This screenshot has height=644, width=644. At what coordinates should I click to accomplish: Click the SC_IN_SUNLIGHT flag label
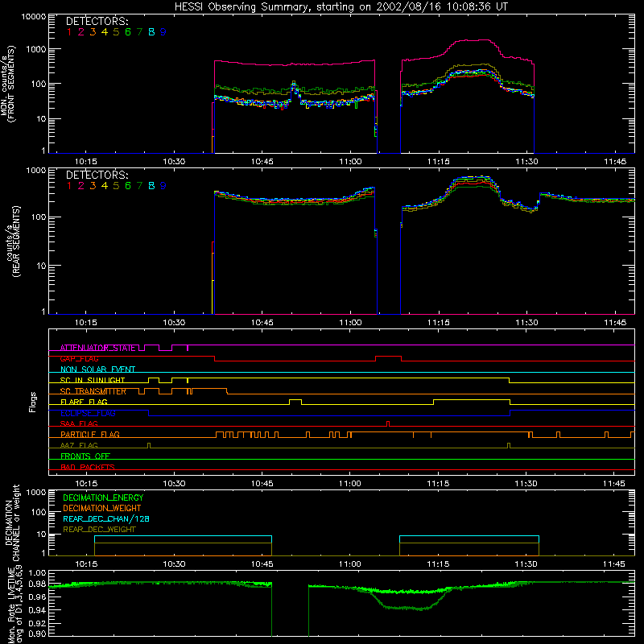(x=93, y=380)
